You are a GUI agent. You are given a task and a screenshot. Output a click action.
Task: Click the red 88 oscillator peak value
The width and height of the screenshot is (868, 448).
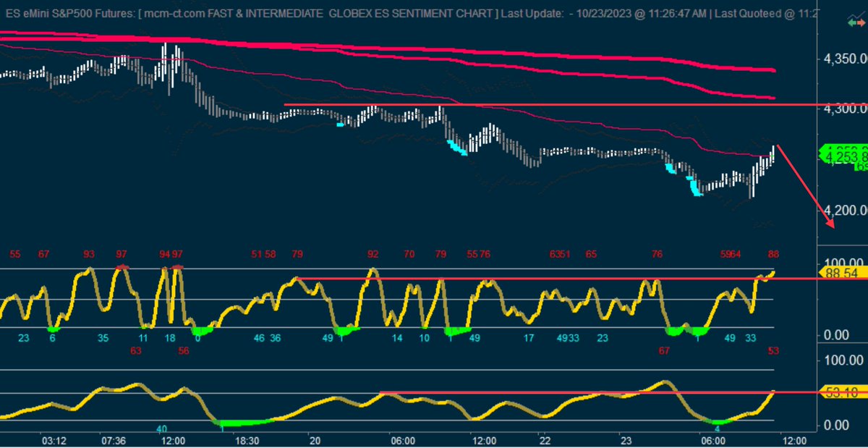pos(773,254)
